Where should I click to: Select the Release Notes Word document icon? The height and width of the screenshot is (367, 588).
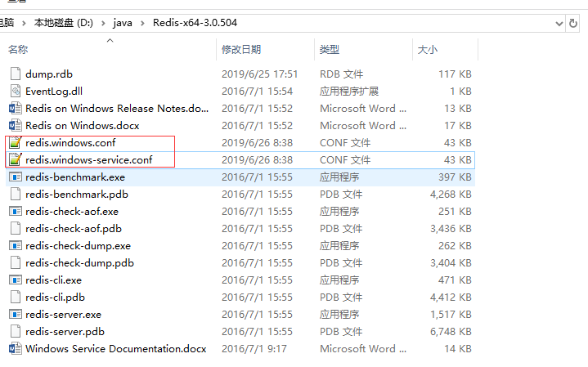point(16,109)
